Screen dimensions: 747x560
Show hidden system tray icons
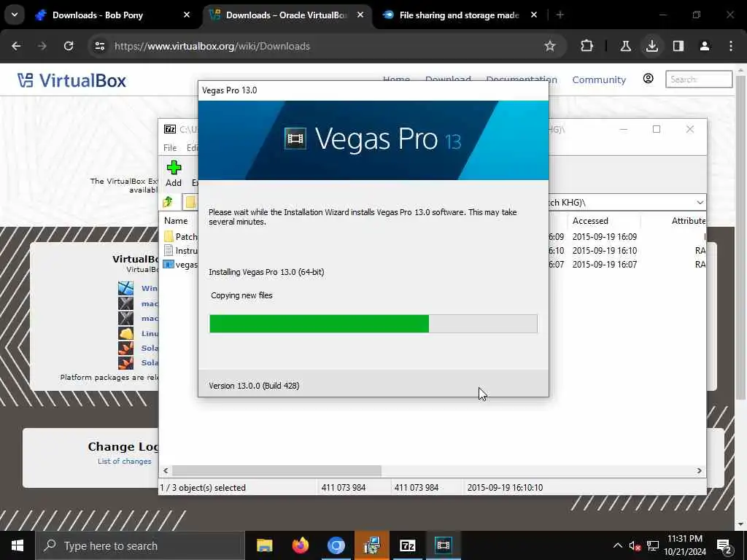617,545
